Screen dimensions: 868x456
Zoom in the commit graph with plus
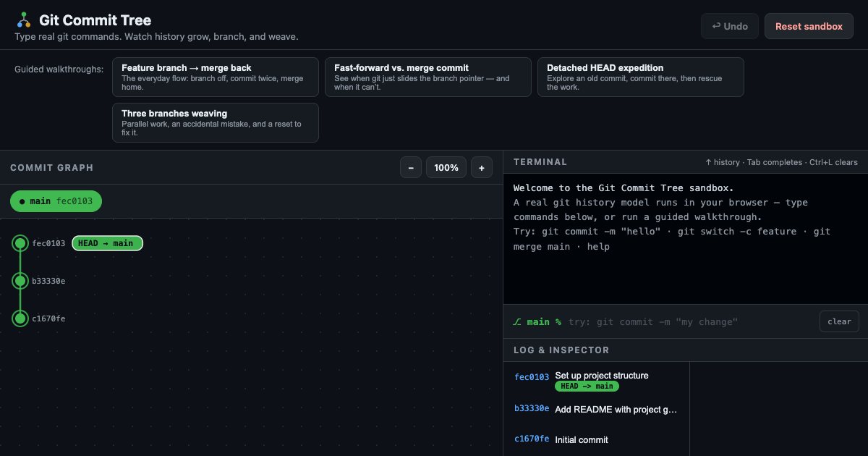click(x=482, y=168)
